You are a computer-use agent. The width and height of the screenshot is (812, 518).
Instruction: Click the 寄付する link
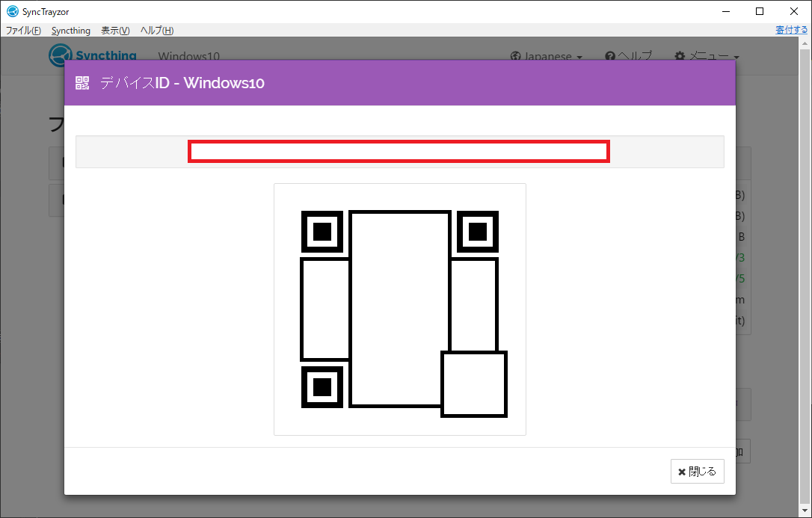click(791, 30)
